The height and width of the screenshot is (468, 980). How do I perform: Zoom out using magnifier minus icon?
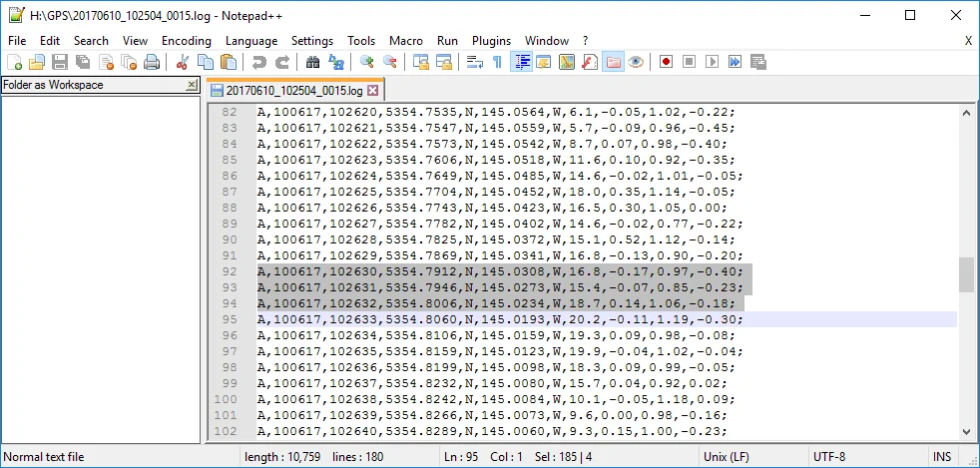point(390,62)
